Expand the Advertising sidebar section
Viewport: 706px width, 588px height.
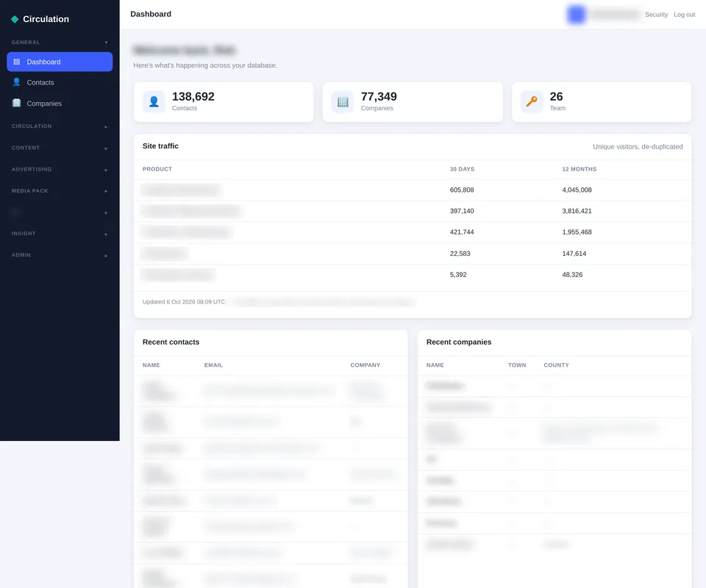[x=60, y=169]
